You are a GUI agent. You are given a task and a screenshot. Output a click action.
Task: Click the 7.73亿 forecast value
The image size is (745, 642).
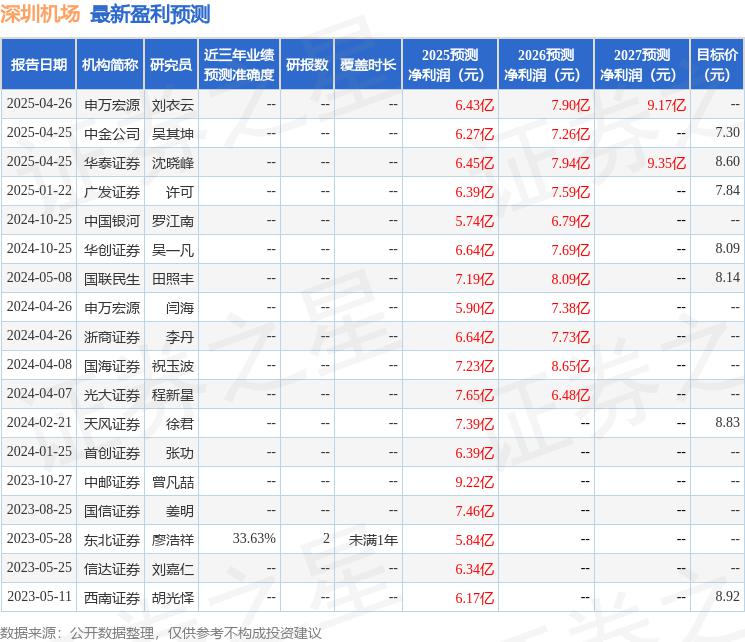click(570, 337)
